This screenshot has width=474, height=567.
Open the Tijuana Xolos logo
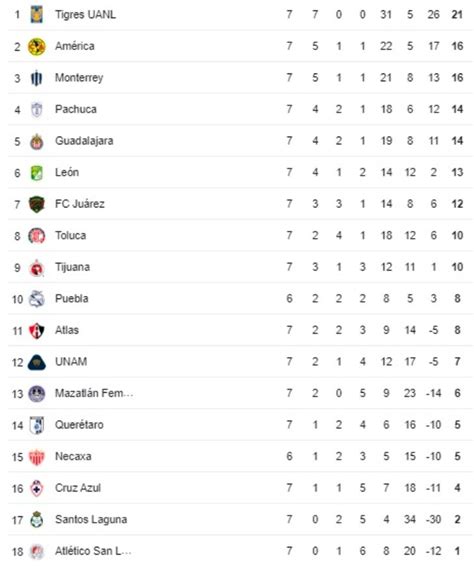(x=37, y=268)
